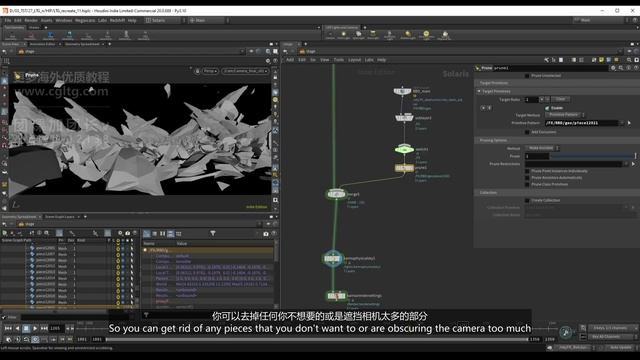Viewport: 640px width, 360px height.
Task: Open the network editor Tools menu
Action: (x=339, y=60)
